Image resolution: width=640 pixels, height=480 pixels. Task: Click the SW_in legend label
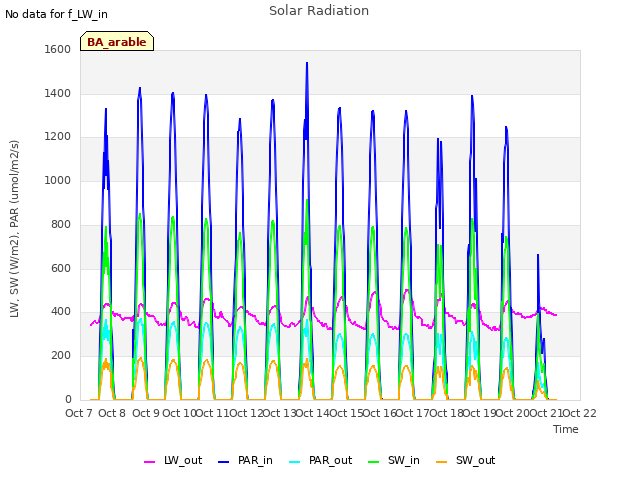tap(404, 461)
